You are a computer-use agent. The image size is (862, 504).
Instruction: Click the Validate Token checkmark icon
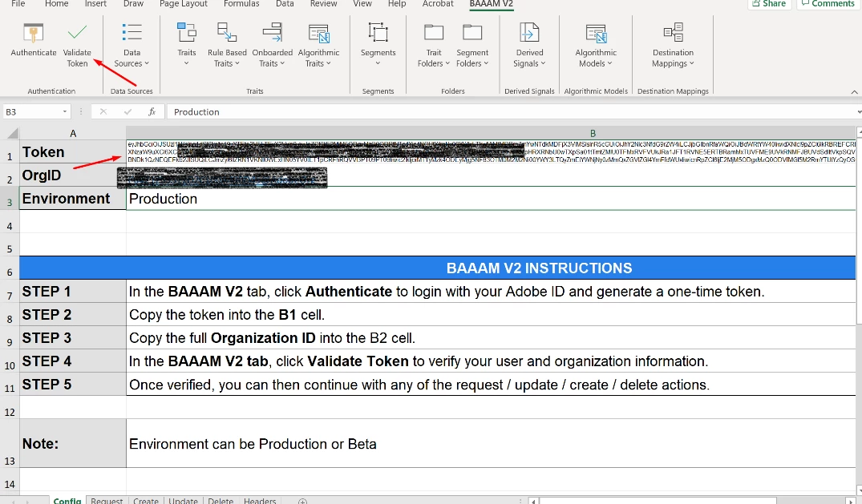(x=77, y=32)
